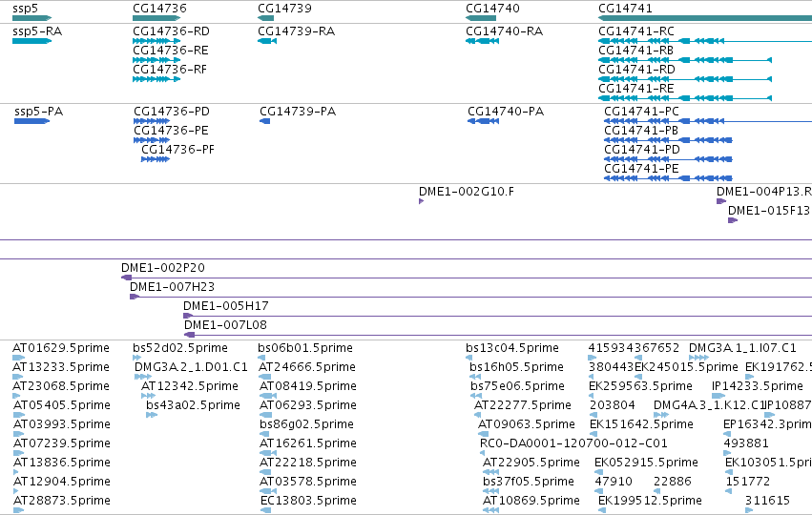Select the 415934367652 label
This screenshot has height=515, width=812.
634,348
